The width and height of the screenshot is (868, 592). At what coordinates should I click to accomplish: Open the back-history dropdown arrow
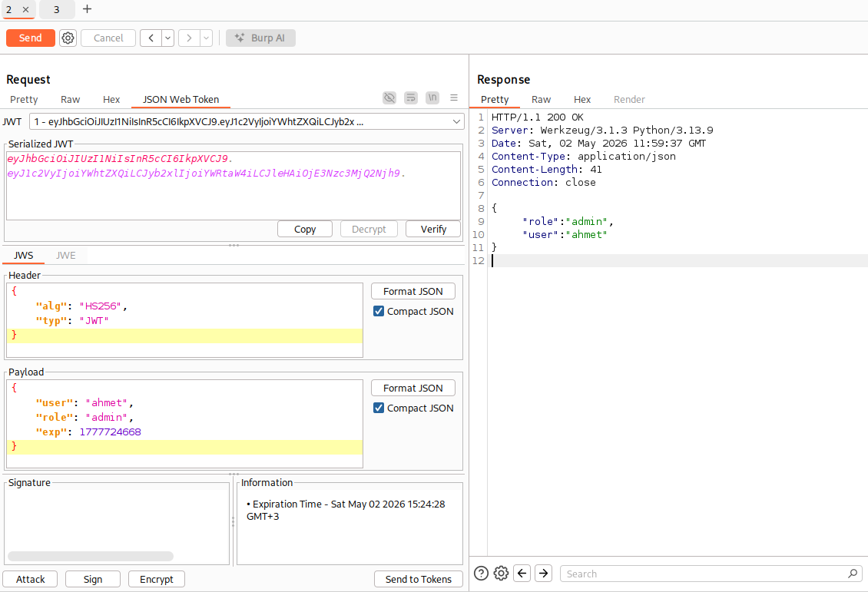pos(167,38)
